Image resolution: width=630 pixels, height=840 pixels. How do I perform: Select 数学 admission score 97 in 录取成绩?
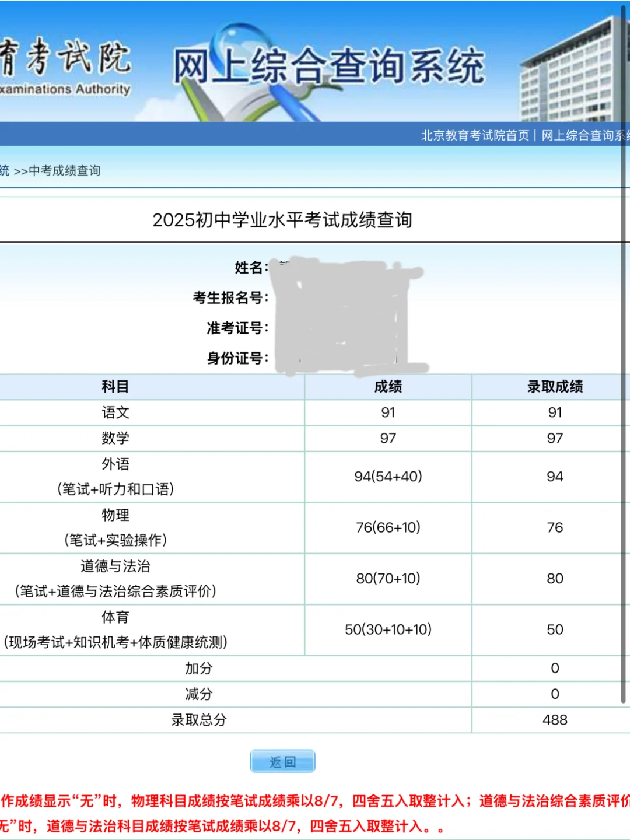click(555, 439)
